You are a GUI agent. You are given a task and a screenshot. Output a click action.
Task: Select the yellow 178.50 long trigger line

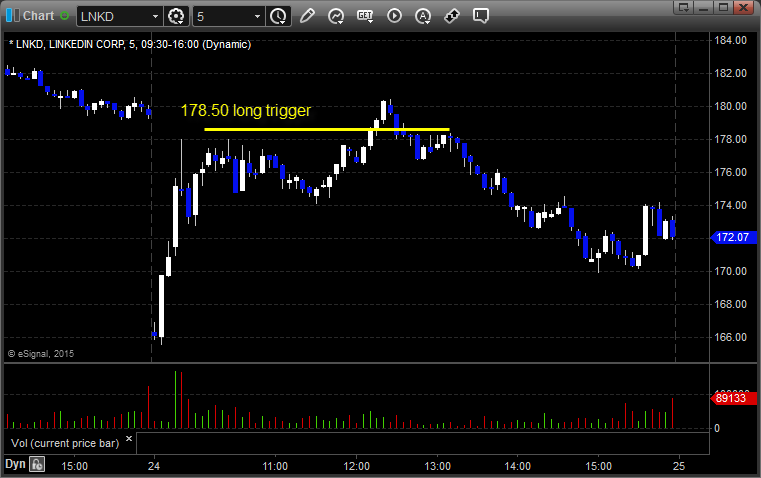(327, 129)
